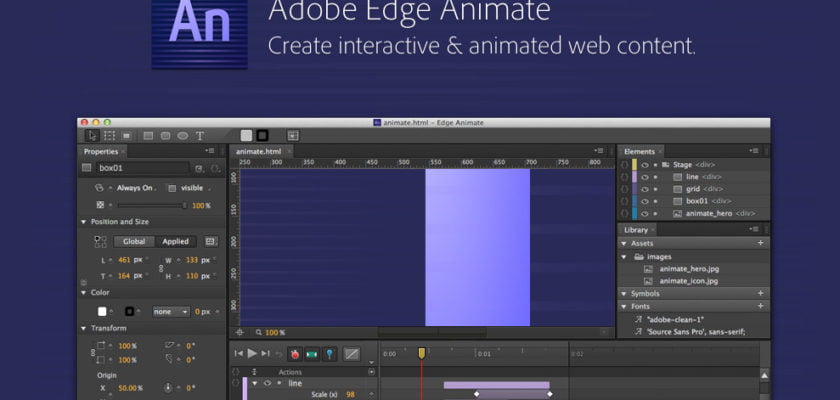The image size is (840, 400).
Task: Collapse the Position and Size section
Action: (x=84, y=222)
